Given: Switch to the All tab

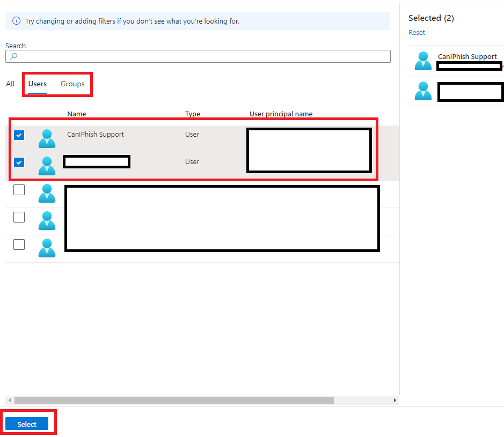Looking at the screenshot, I should tap(10, 84).
